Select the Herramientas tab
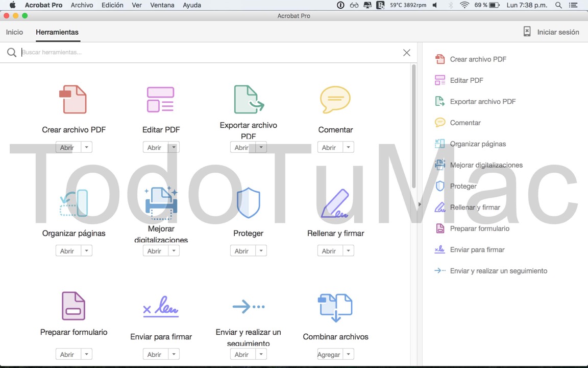This screenshot has width=588, height=368. (57, 32)
